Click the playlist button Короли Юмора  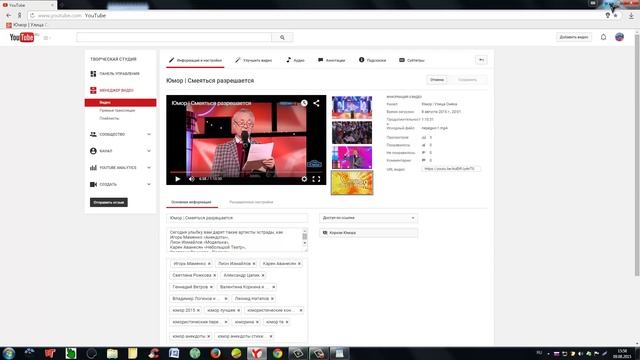[368, 233]
